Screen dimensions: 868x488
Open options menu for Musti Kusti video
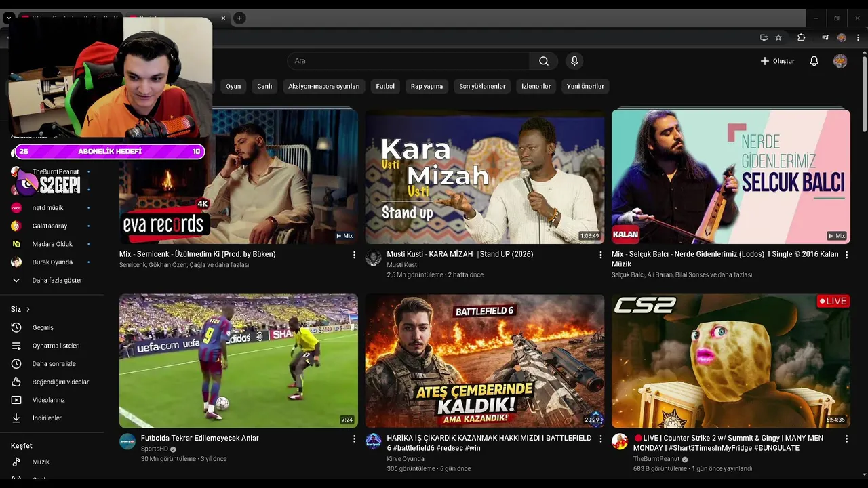tap(600, 255)
